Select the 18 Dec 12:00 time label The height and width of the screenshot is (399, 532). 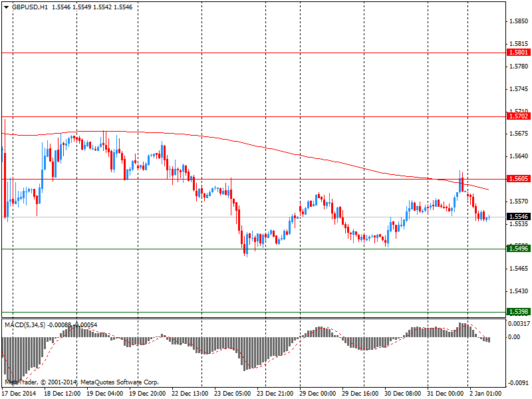click(62, 394)
